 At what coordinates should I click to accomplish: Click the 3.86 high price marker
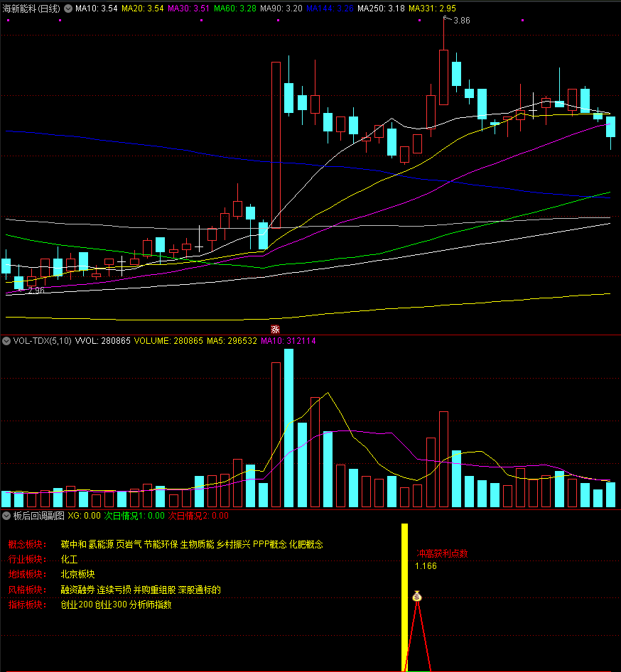[x=461, y=21]
